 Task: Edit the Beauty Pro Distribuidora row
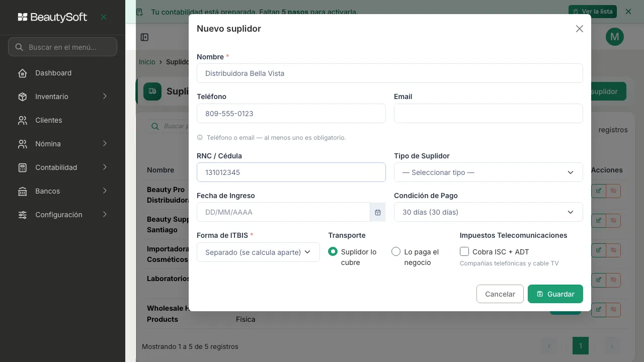(598, 191)
